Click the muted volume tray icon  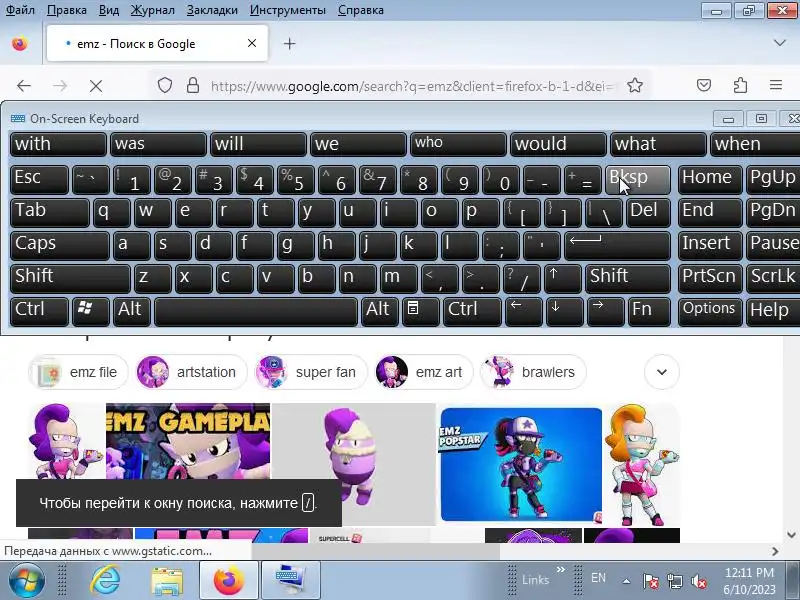coord(698,581)
